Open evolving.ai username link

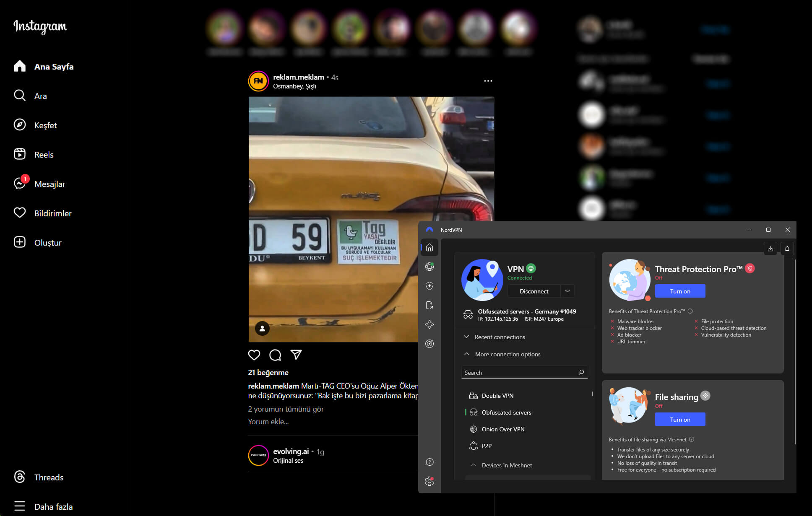(x=291, y=451)
